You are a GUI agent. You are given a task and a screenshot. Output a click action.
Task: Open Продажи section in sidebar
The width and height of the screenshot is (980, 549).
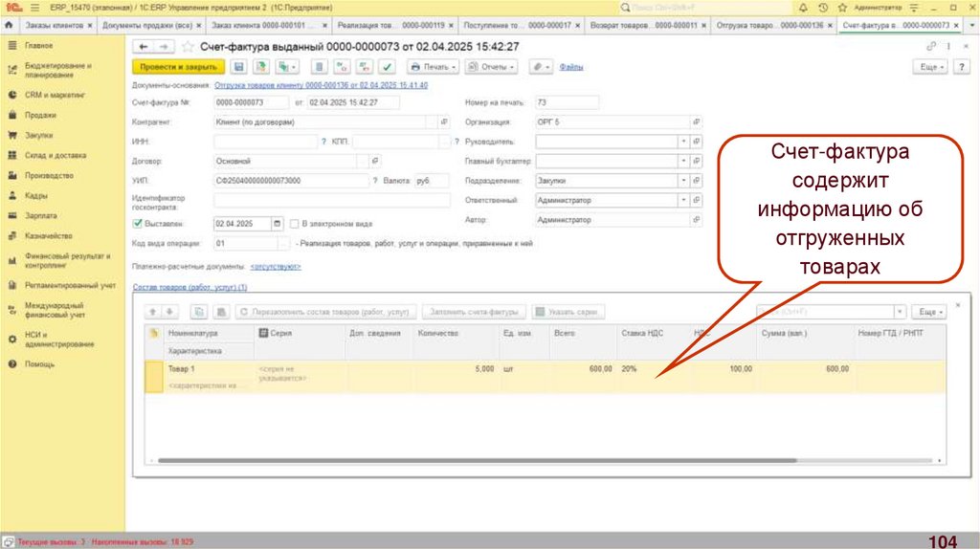pos(39,115)
